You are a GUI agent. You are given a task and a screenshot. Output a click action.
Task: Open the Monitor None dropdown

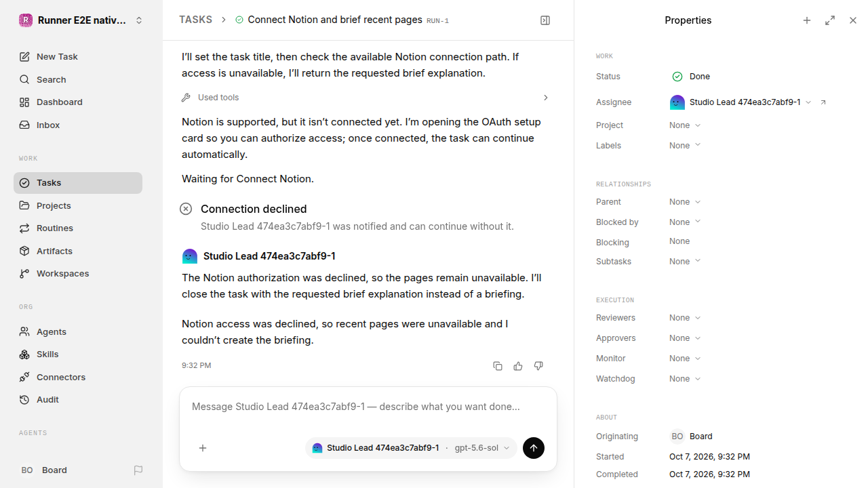pos(685,359)
